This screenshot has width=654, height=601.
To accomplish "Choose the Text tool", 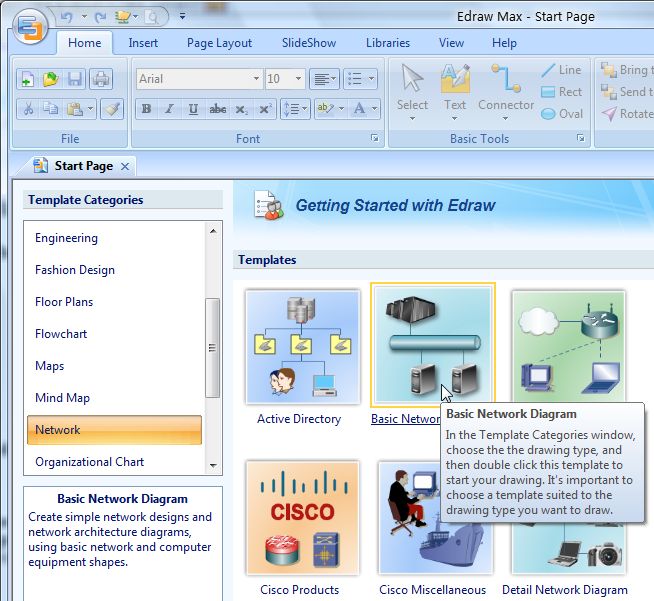I will 455,92.
